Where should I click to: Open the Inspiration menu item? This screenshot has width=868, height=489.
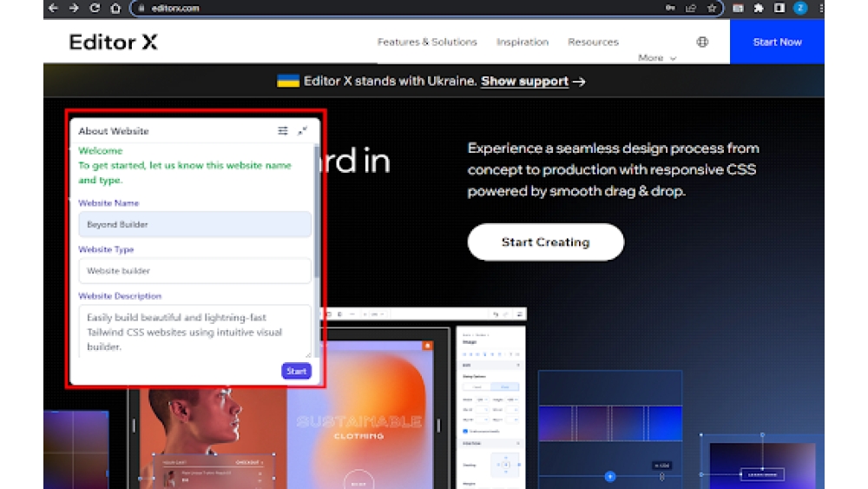522,42
